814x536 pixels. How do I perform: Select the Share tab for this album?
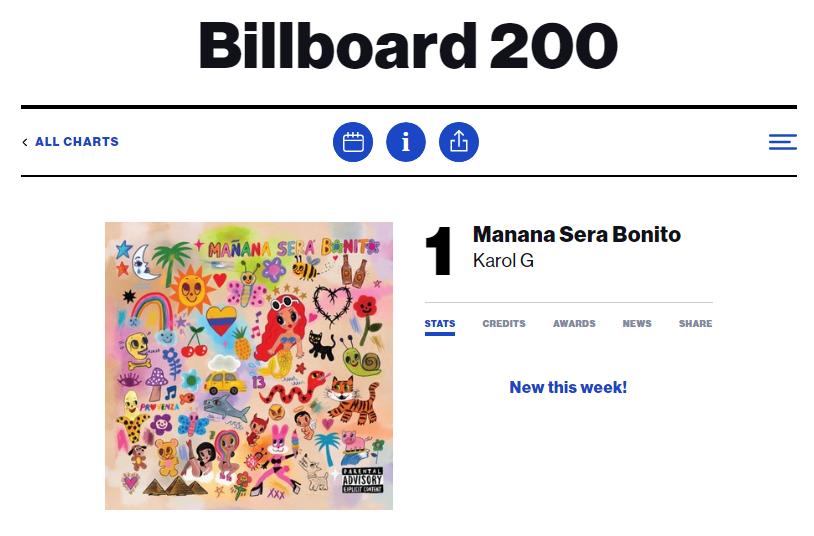pos(696,324)
